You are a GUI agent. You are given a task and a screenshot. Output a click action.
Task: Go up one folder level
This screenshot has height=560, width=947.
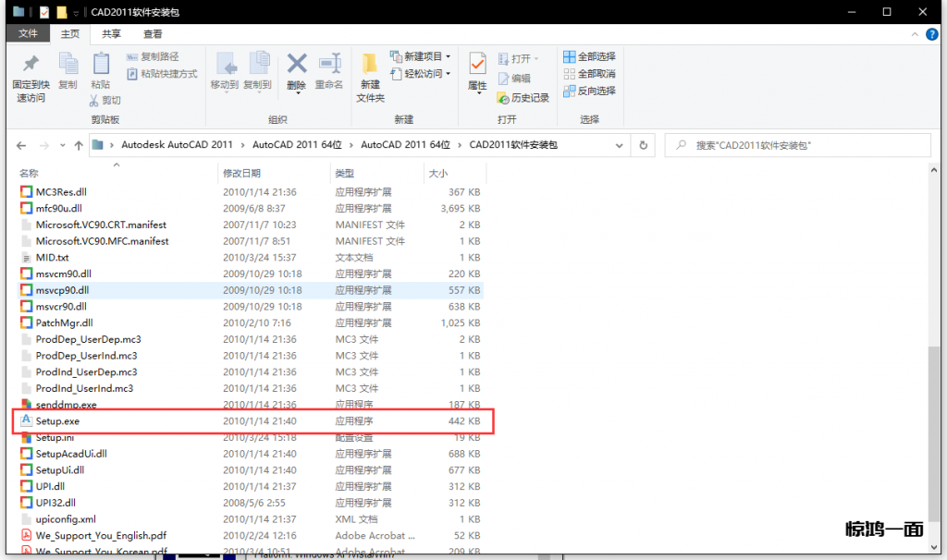click(78, 145)
